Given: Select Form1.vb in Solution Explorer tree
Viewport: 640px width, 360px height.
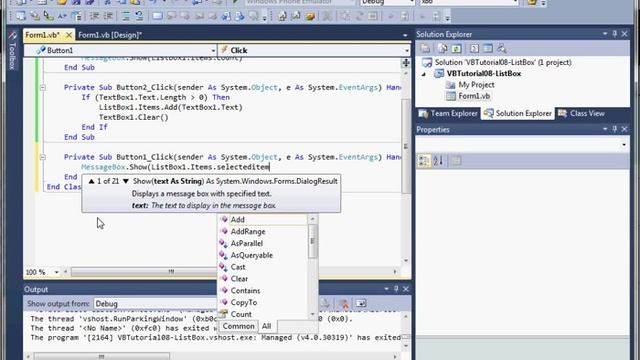Looking at the screenshot, I should coord(473,96).
